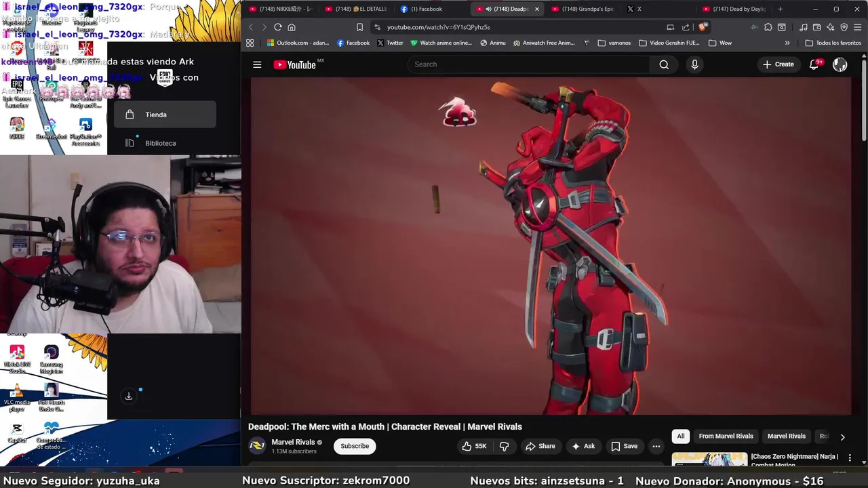Click the Epic Games logo in launcher
Image resolution: width=868 pixels, height=488 pixels.
[165, 77]
